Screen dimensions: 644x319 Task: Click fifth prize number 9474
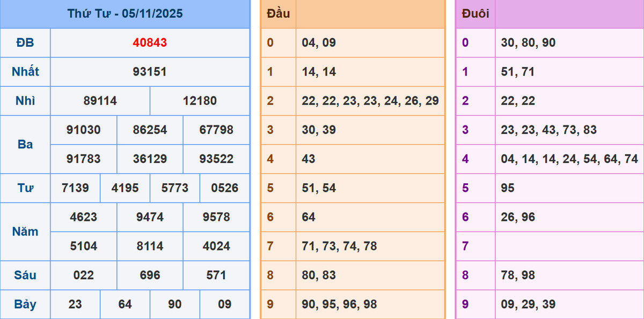[150, 217]
